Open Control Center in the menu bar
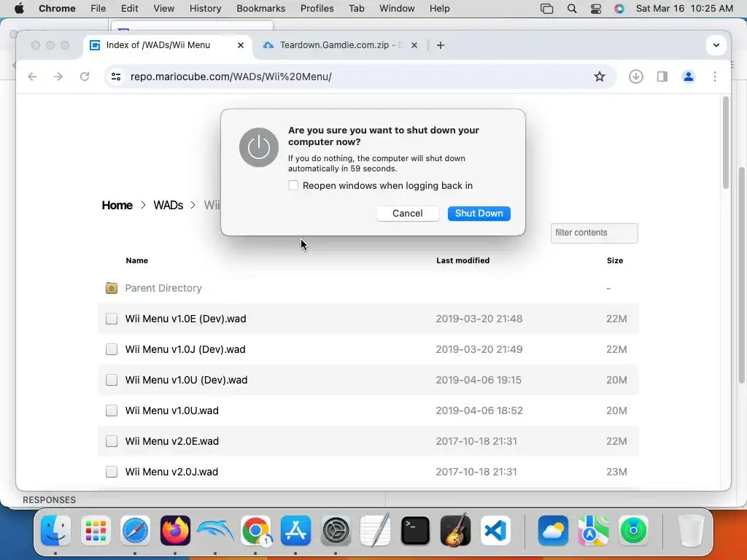The image size is (747, 560). (596, 9)
